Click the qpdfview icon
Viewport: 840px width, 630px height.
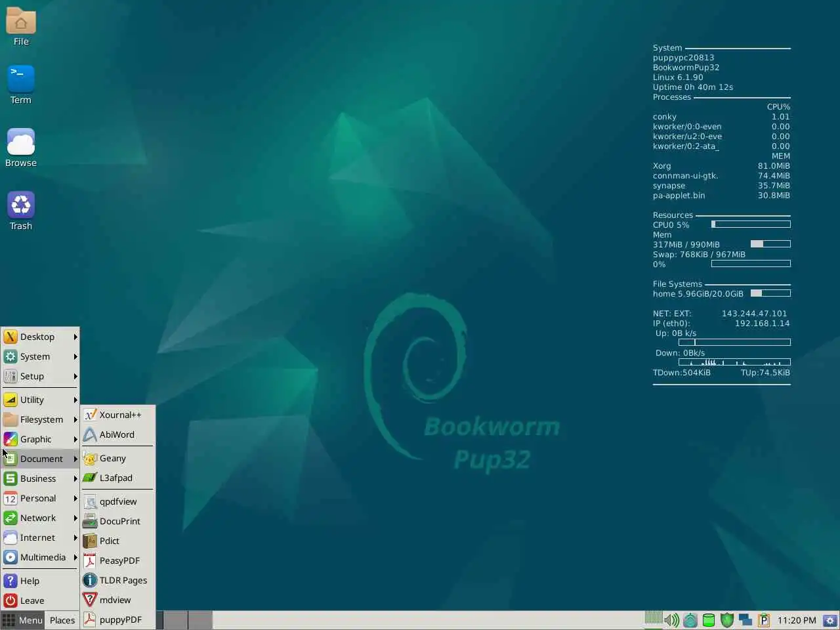coord(90,501)
